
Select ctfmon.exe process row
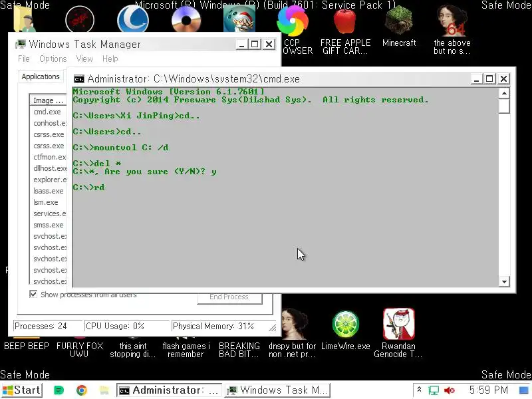(x=49, y=157)
